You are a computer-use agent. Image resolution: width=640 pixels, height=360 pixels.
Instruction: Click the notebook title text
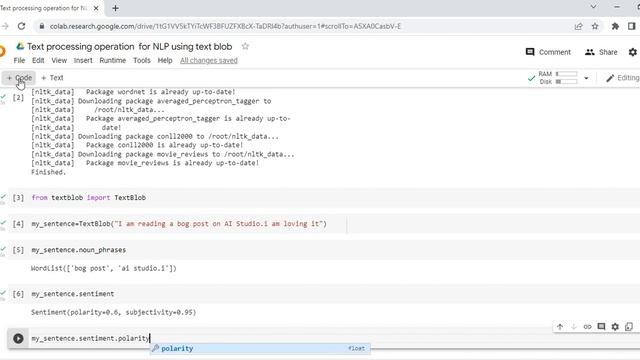coord(129,47)
